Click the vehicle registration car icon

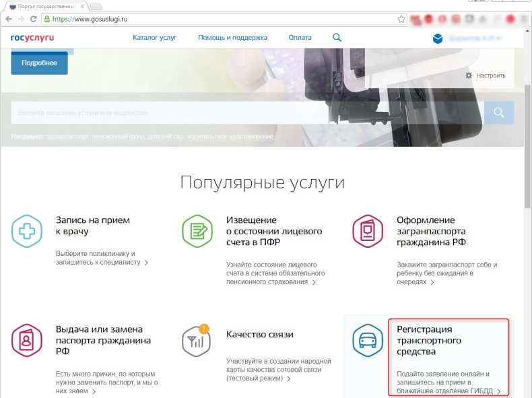click(x=368, y=341)
